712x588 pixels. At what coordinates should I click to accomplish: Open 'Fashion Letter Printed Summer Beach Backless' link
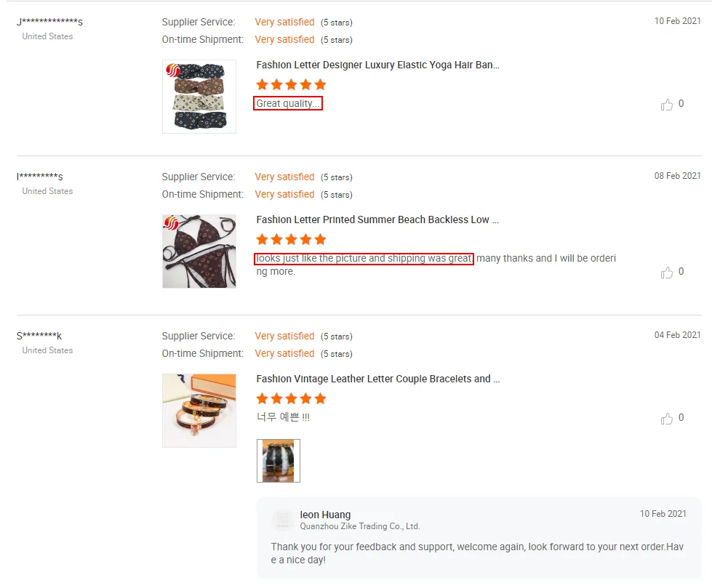(x=377, y=220)
